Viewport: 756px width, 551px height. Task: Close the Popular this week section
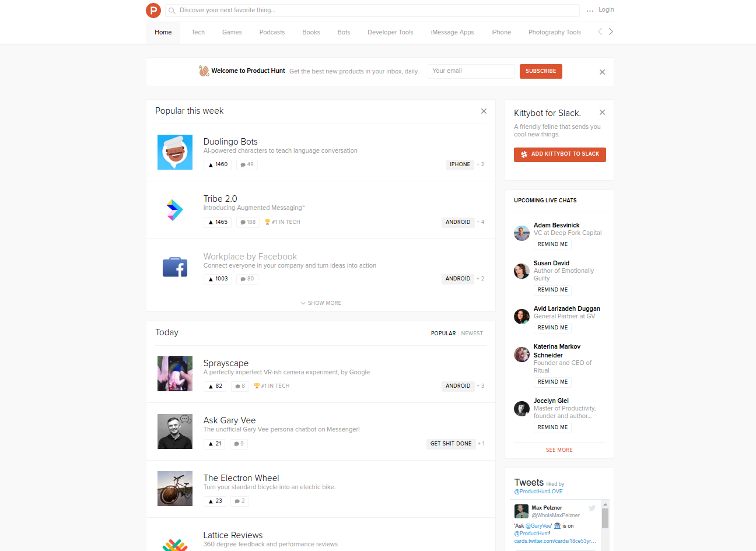click(x=484, y=111)
